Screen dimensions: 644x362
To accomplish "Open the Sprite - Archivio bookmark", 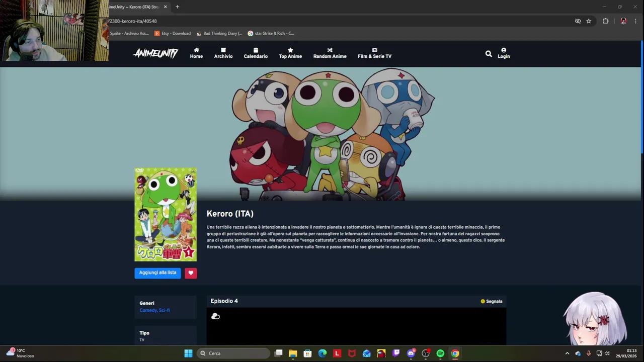I will coord(129,33).
